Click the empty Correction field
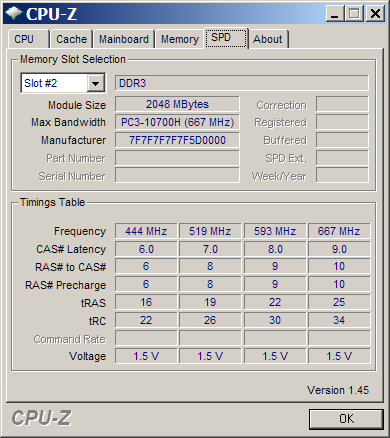The image size is (390, 438). click(342, 104)
